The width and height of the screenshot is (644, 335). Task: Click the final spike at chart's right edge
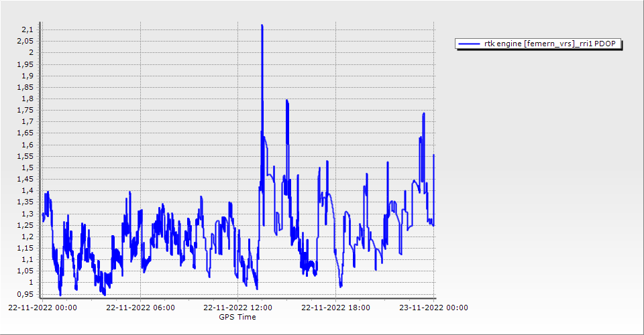434,155
